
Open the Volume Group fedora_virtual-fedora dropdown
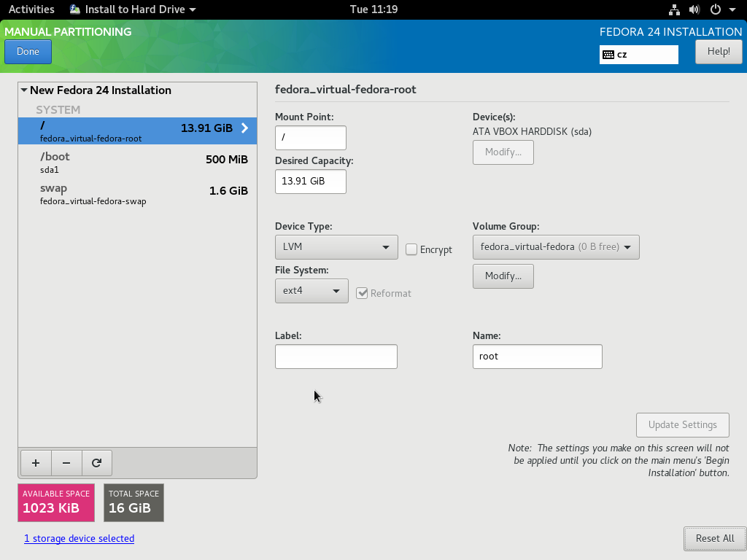tap(556, 247)
